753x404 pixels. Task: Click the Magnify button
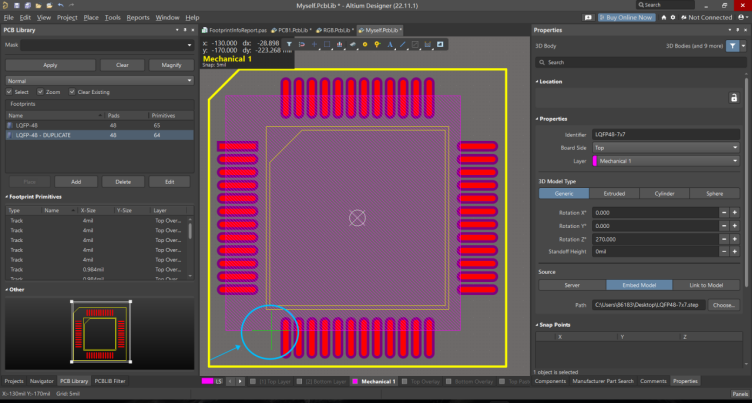coord(171,65)
